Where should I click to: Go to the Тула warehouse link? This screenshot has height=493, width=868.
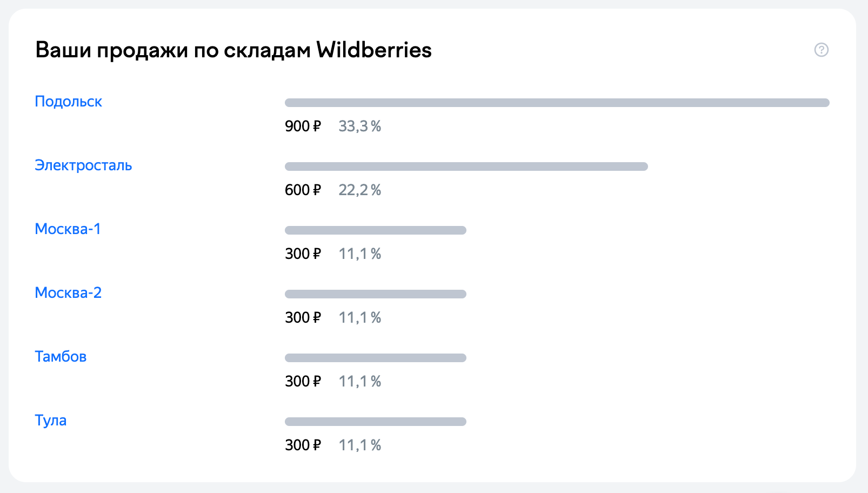(x=51, y=421)
